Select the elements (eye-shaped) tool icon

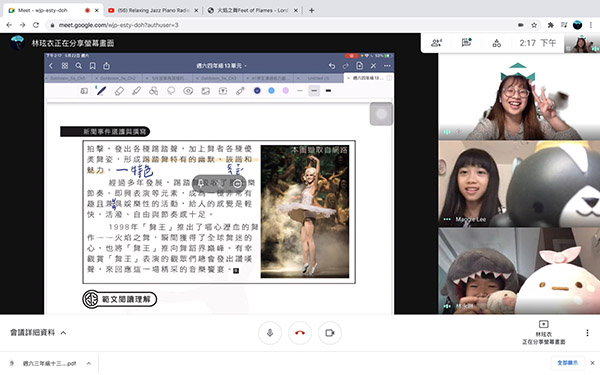188,91
